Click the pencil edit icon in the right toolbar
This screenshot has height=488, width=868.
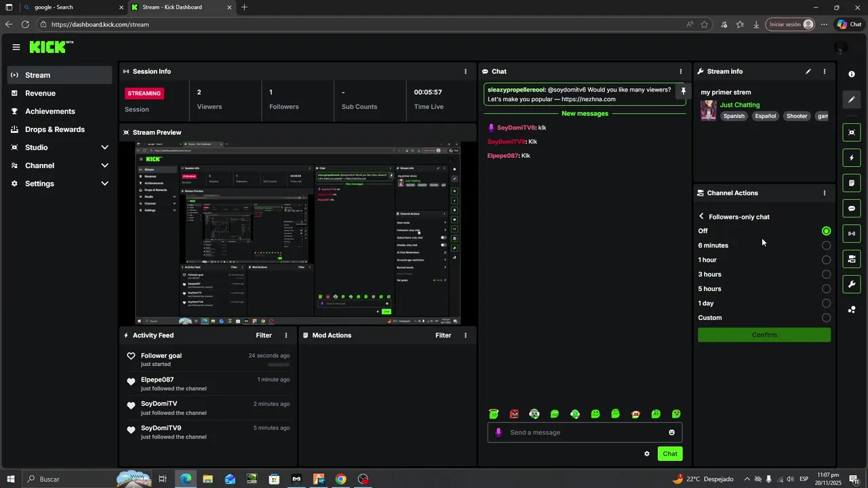click(852, 100)
